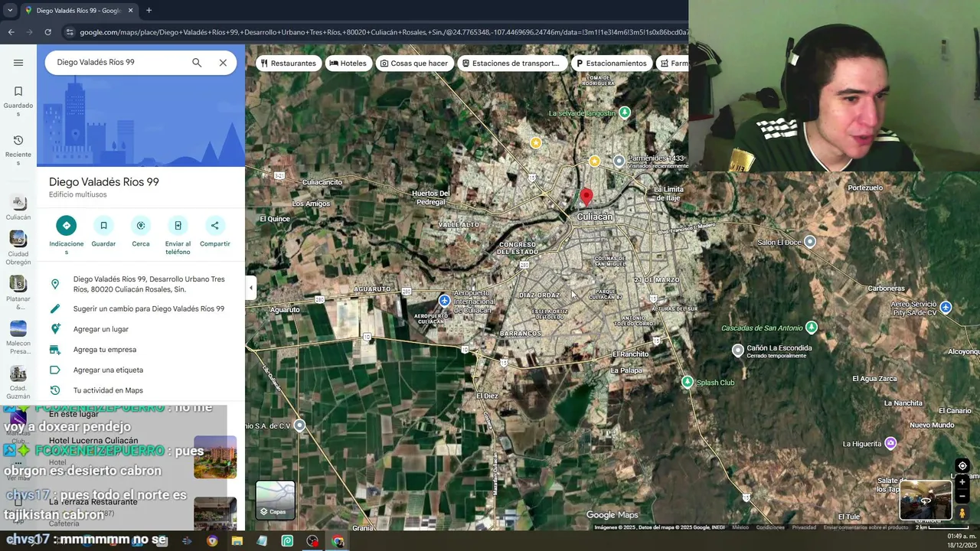Select the Cdad. Guzmán recent place
The width and height of the screenshot is (980, 551).
18,382
